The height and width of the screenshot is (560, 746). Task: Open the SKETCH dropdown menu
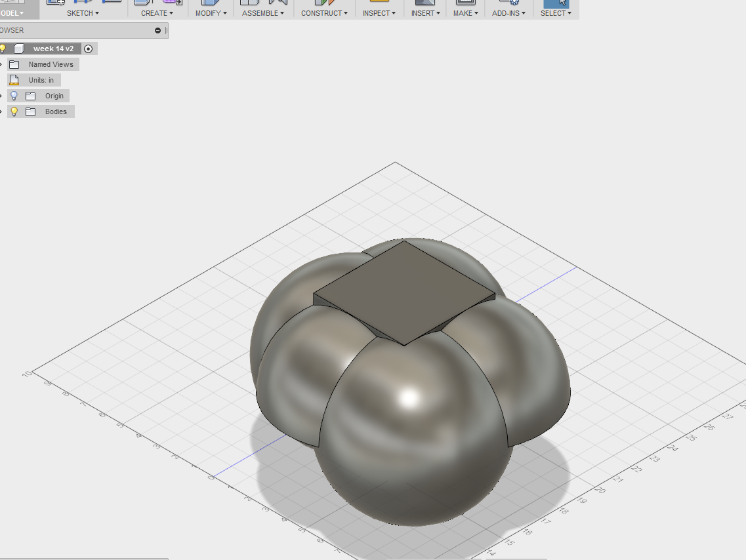coord(83,13)
